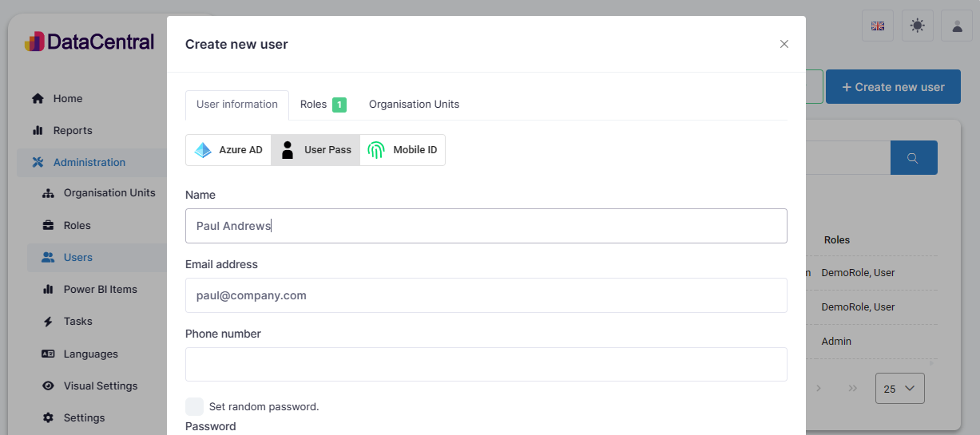980x435 pixels.
Task: Click into the Name input field
Action: [x=486, y=226]
